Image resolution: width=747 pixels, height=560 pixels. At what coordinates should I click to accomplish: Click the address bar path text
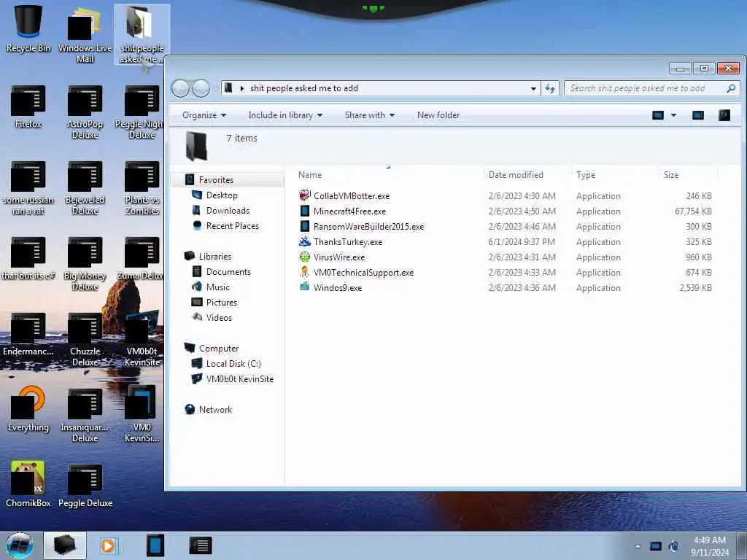click(304, 88)
